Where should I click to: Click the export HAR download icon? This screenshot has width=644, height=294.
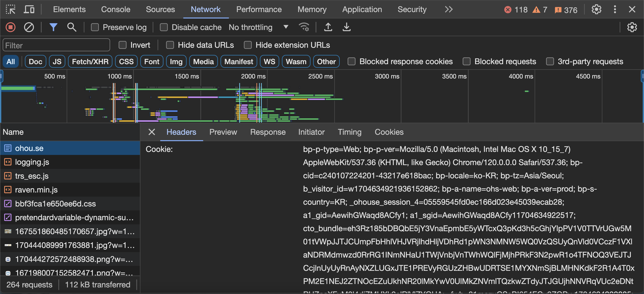pyautogui.click(x=346, y=27)
